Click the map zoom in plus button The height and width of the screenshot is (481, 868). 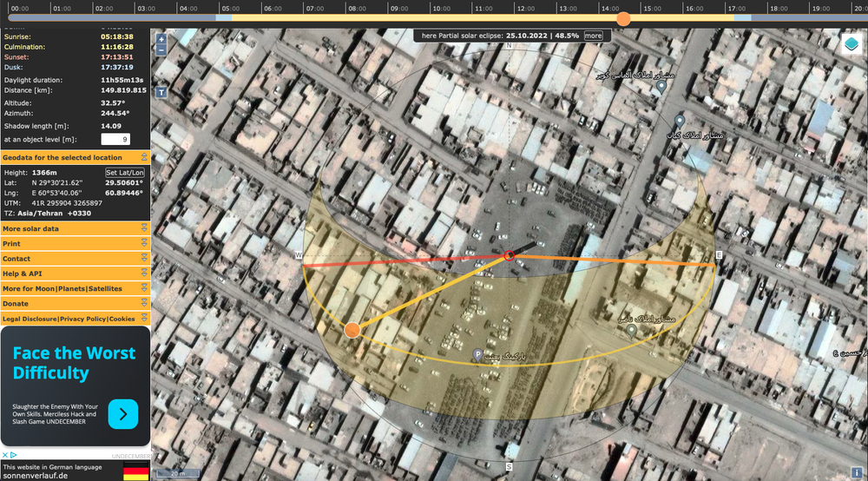tap(161, 39)
